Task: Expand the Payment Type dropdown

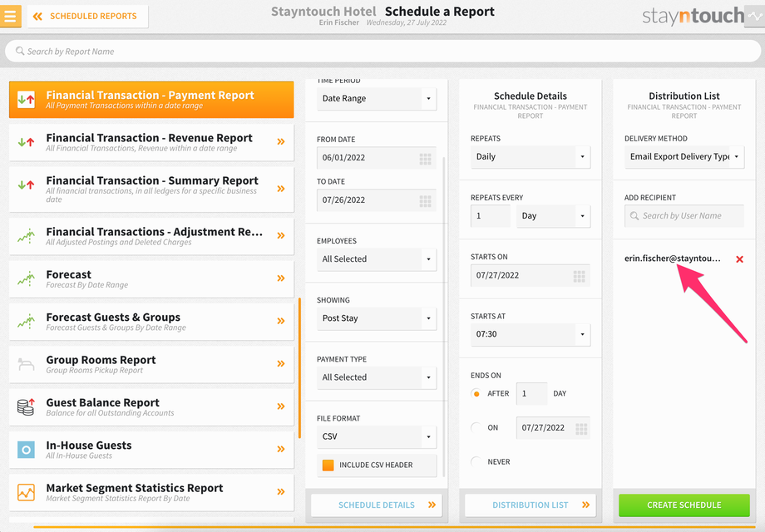Action: tap(376, 377)
